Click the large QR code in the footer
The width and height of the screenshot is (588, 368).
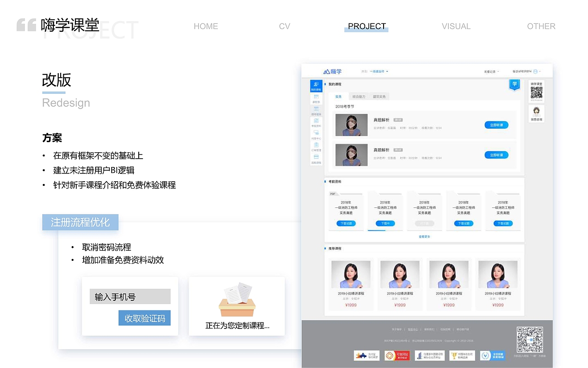point(530,339)
